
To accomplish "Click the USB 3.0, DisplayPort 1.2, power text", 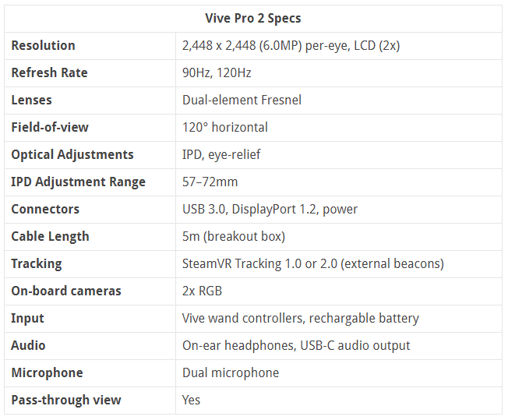I will 270,209.
